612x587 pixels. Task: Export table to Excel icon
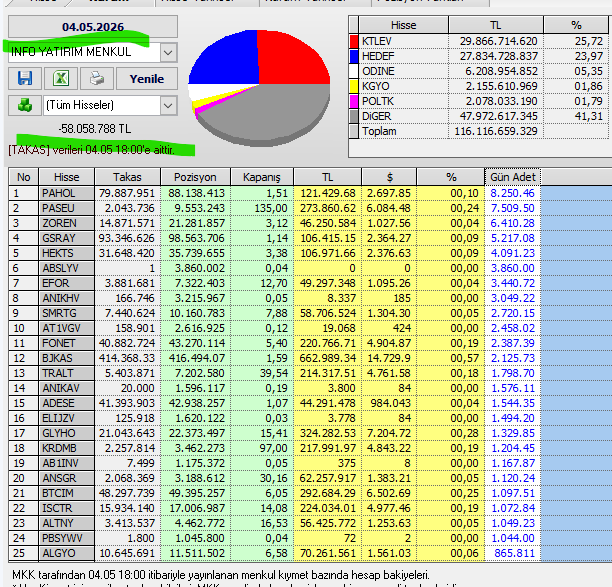[x=61, y=78]
